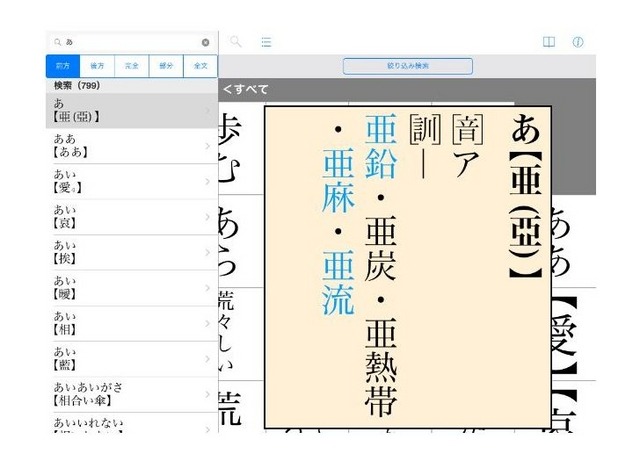The height and width of the screenshot is (461, 640).
Task: Select the あい【哀】 result row
Action: pyautogui.click(x=132, y=217)
